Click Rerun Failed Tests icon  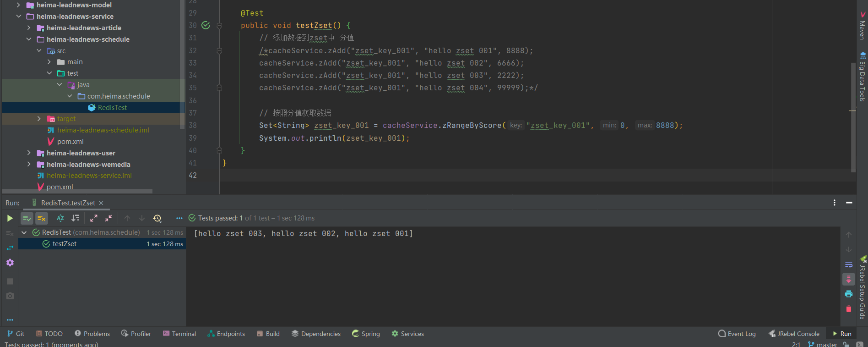pos(10,233)
